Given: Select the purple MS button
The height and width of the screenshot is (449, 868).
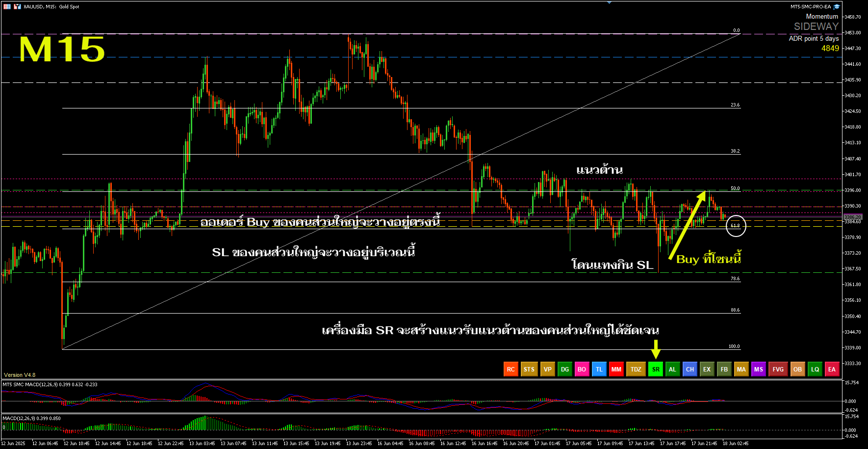Looking at the screenshot, I should point(759,370).
